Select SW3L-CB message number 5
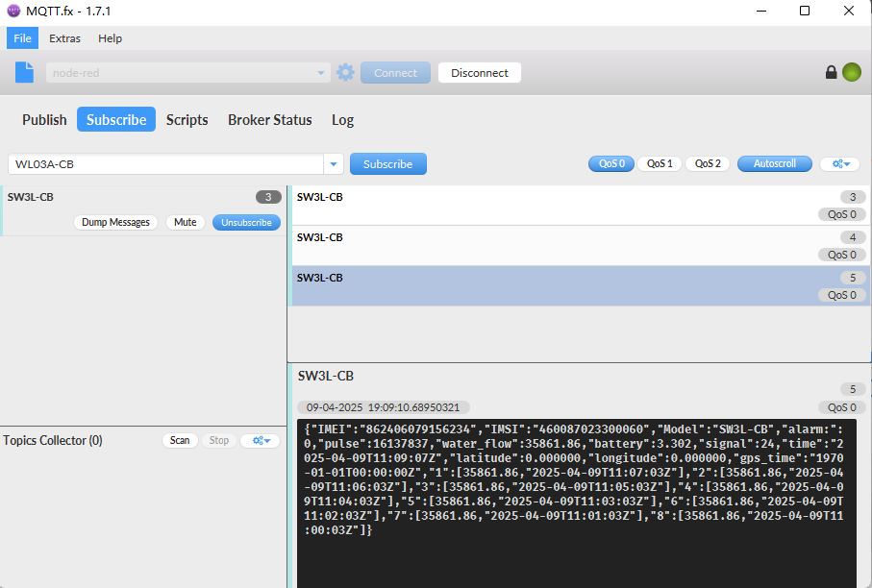872x588 pixels. [581, 285]
